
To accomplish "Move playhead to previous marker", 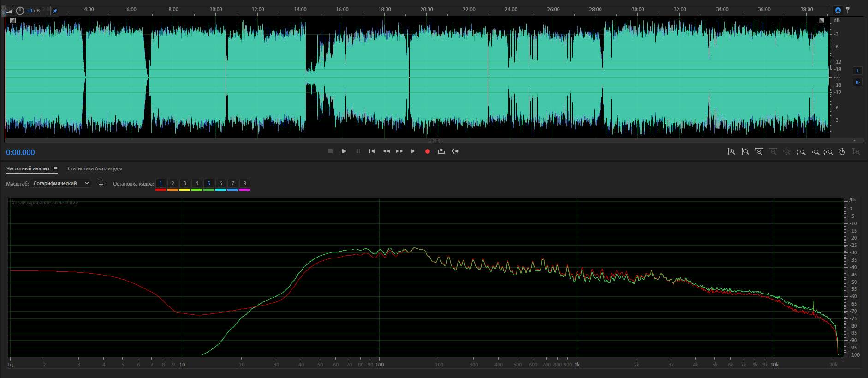I will coord(372,151).
